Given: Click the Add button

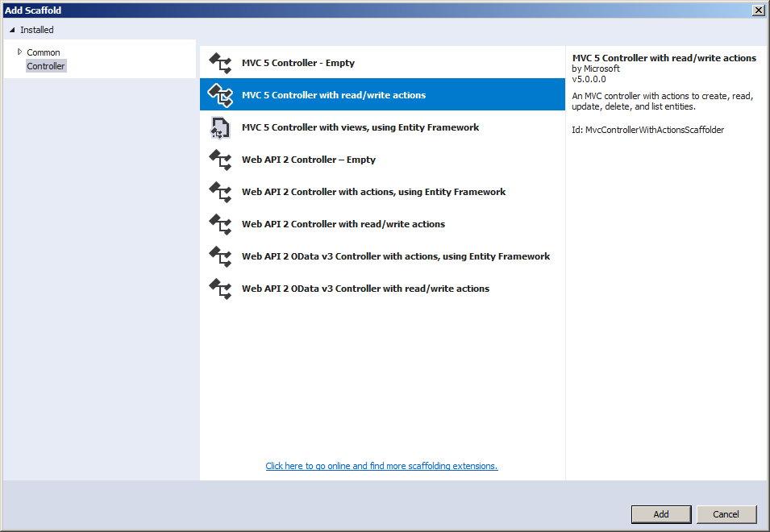Looking at the screenshot, I should 661,514.
